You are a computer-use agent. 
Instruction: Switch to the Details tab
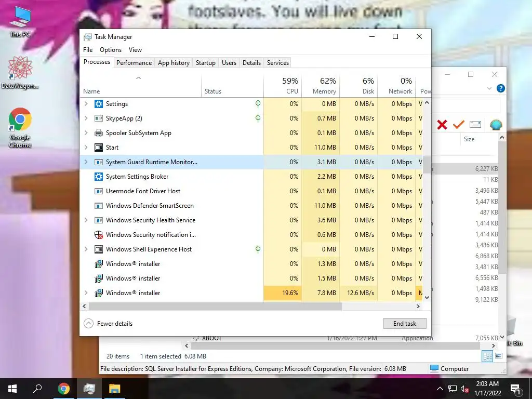252,63
